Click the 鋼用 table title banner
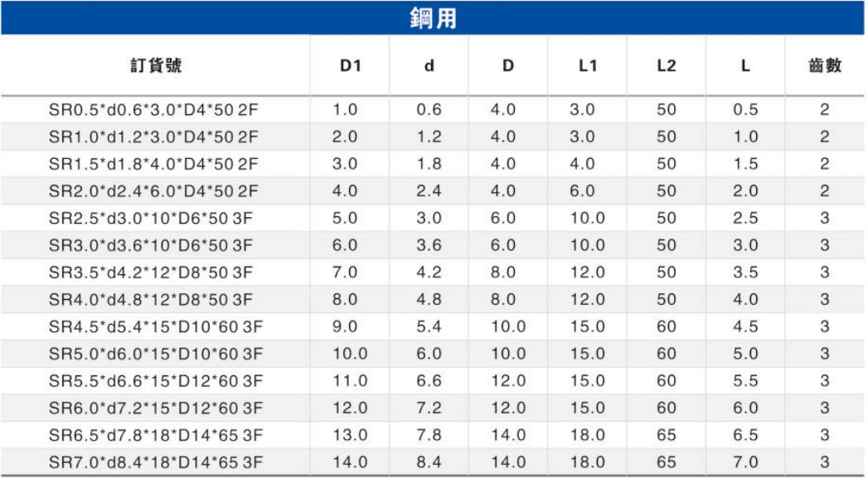The width and height of the screenshot is (868, 478). 433,18
